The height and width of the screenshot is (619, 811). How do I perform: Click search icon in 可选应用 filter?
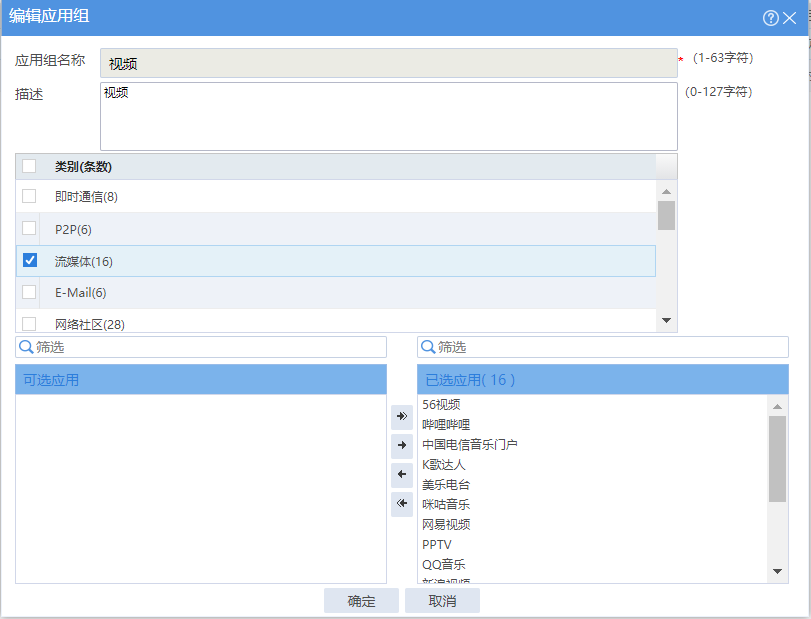pyautogui.click(x=26, y=347)
